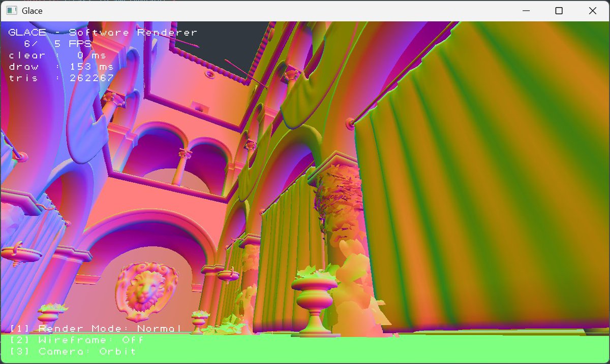Click the 'draw : 153 ms' stat line
Image resolution: width=610 pixels, height=364 pixels.
tap(61, 67)
